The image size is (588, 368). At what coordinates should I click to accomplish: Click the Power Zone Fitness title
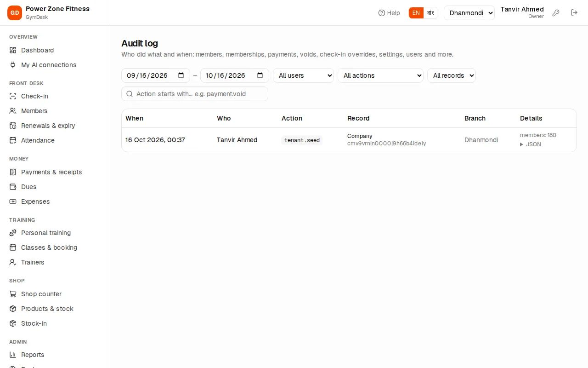coord(57,9)
